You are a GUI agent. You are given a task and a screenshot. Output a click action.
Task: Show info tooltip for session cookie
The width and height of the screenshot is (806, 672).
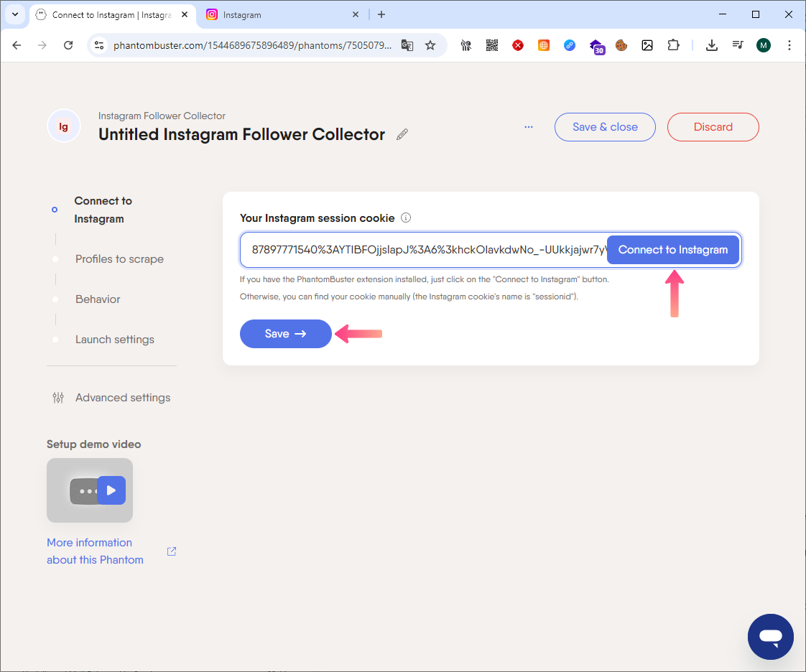pyautogui.click(x=406, y=218)
